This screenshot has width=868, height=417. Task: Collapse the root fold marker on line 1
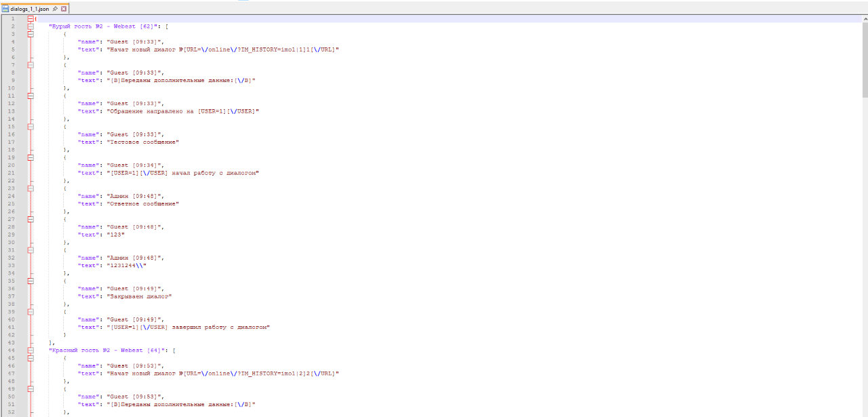(x=30, y=18)
